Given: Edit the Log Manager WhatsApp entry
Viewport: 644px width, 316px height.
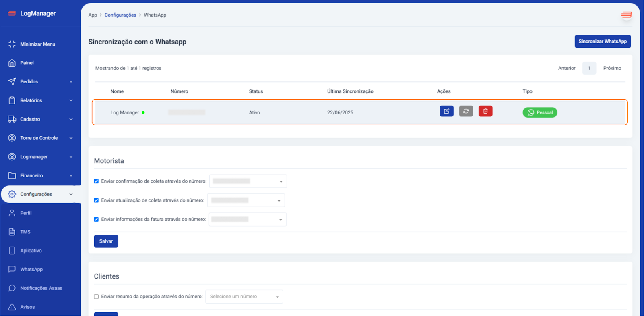Looking at the screenshot, I should click(x=446, y=111).
